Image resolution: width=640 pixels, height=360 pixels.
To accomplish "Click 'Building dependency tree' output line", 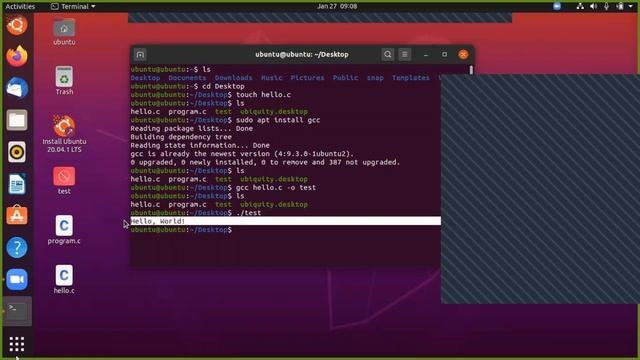I will 181,137.
